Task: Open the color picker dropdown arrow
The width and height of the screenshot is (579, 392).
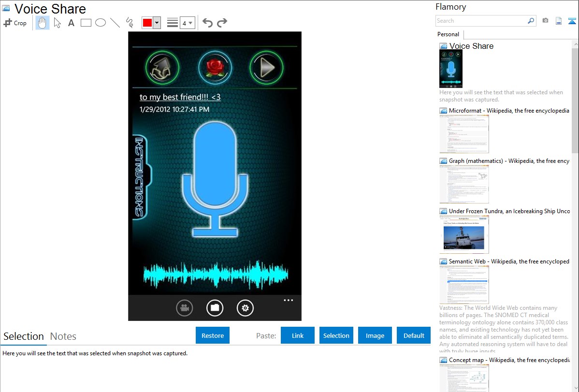Action: (x=157, y=23)
